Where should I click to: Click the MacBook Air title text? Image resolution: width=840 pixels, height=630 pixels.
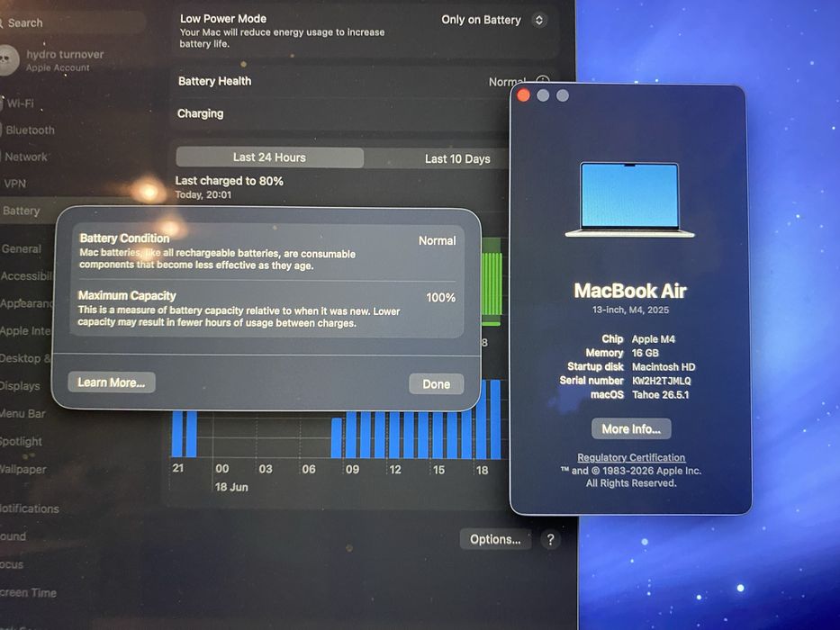click(x=630, y=291)
